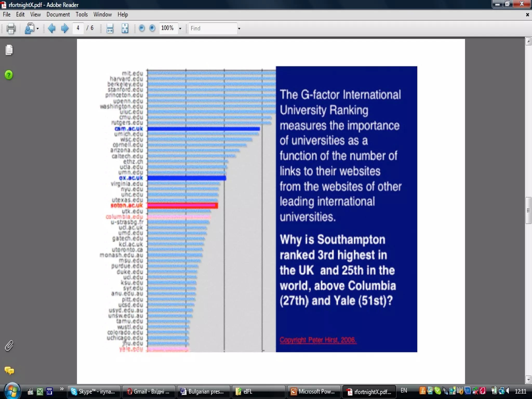Go to next page arrow
The width and height of the screenshot is (532, 399).
65,28
